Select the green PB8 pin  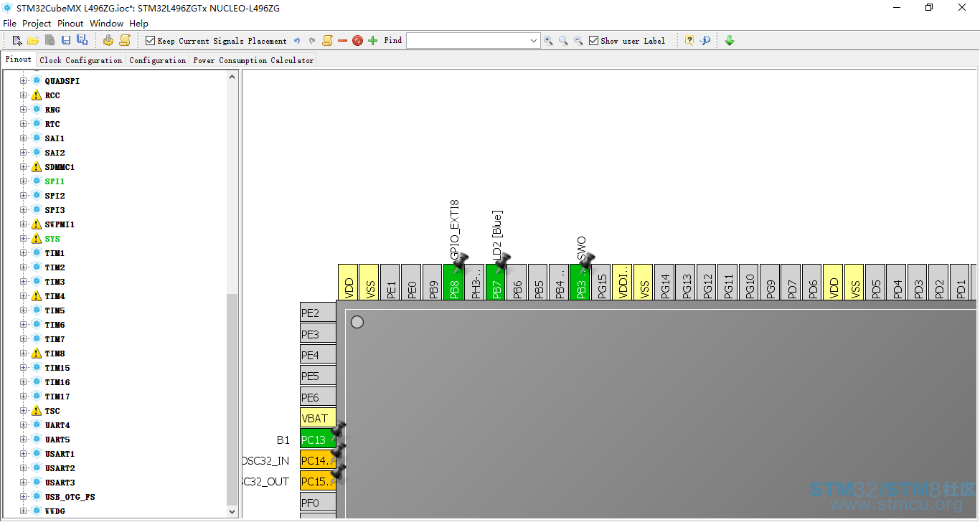453,282
